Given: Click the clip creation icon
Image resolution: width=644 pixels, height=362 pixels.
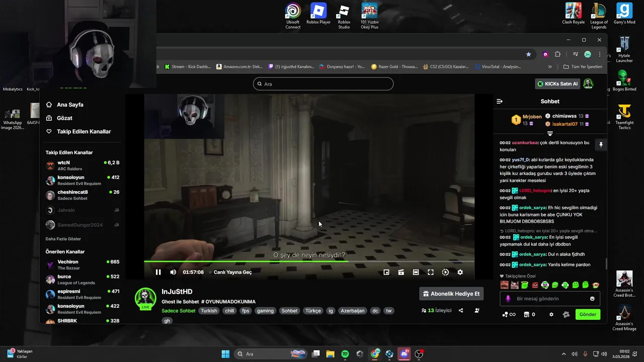Looking at the screenshot, I should (x=401, y=272).
